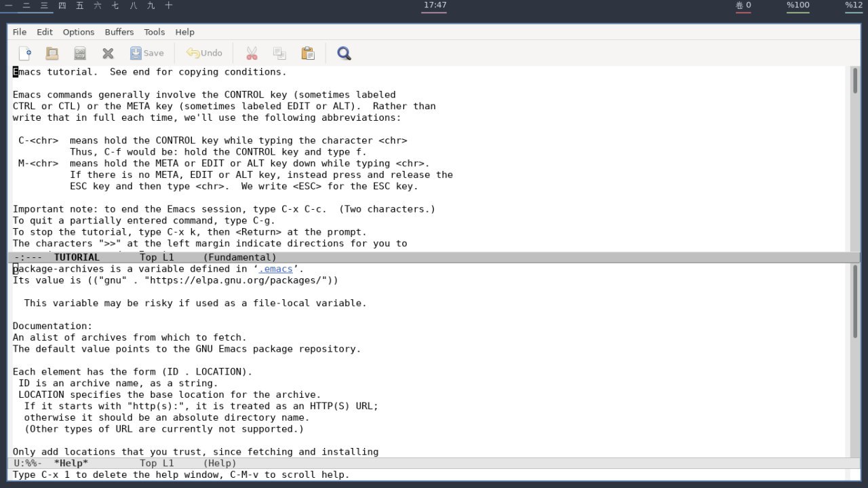Click the %100 indicator in top bar
868x488 pixels.
click(x=798, y=5)
